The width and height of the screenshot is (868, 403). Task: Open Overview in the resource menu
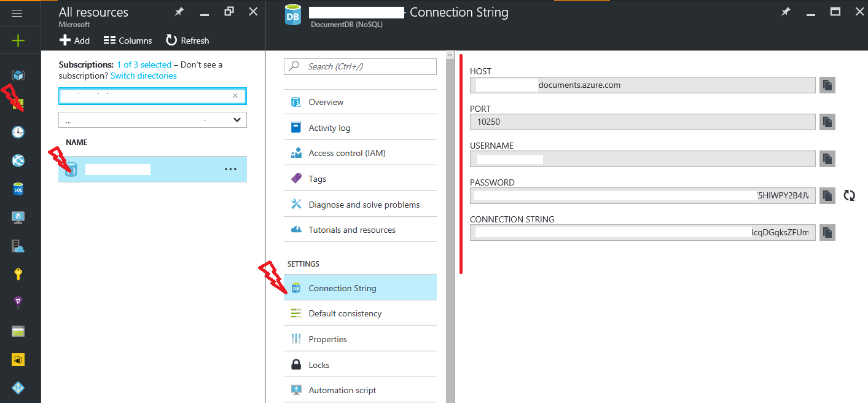(360, 102)
